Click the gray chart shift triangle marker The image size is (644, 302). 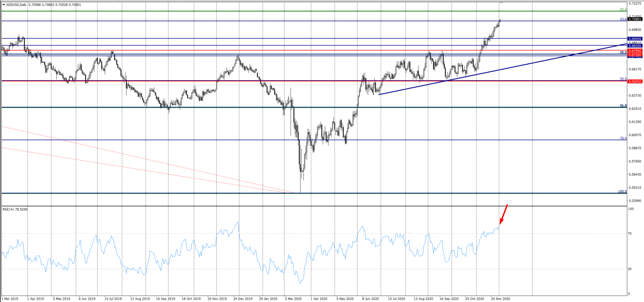coord(501,3)
